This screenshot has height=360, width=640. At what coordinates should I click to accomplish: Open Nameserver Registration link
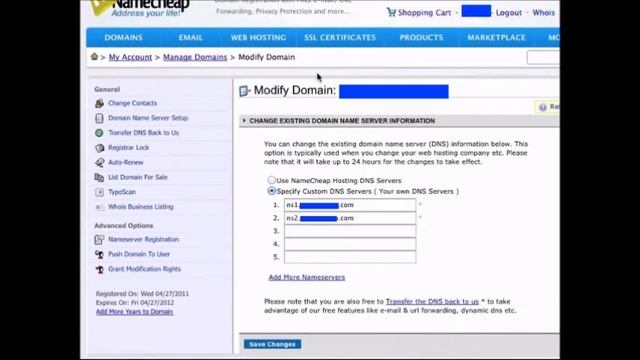coord(143,239)
